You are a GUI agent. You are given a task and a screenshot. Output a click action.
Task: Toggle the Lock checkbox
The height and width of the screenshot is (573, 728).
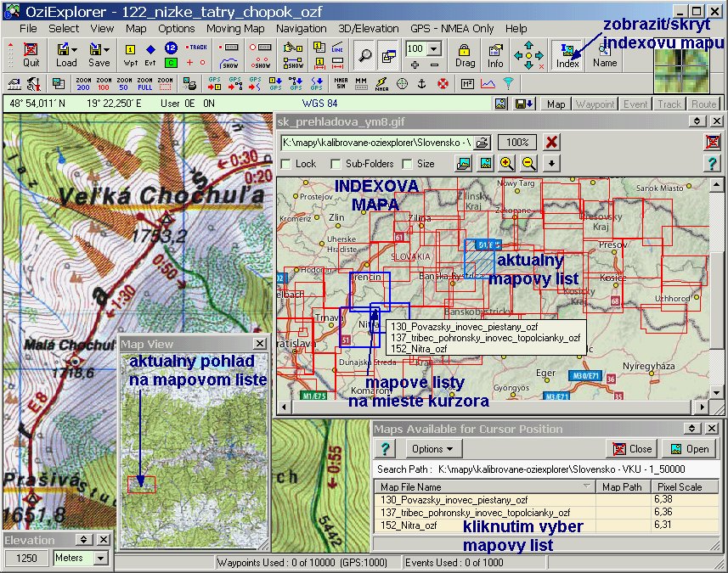[286, 164]
